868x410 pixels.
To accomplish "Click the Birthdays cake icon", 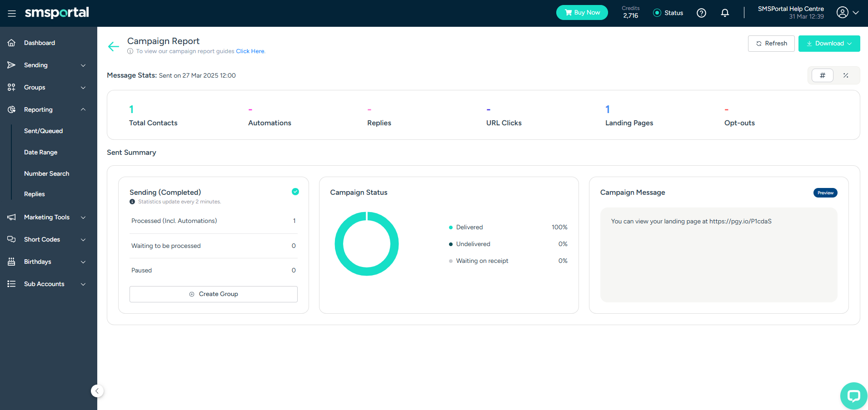I will tap(12, 262).
